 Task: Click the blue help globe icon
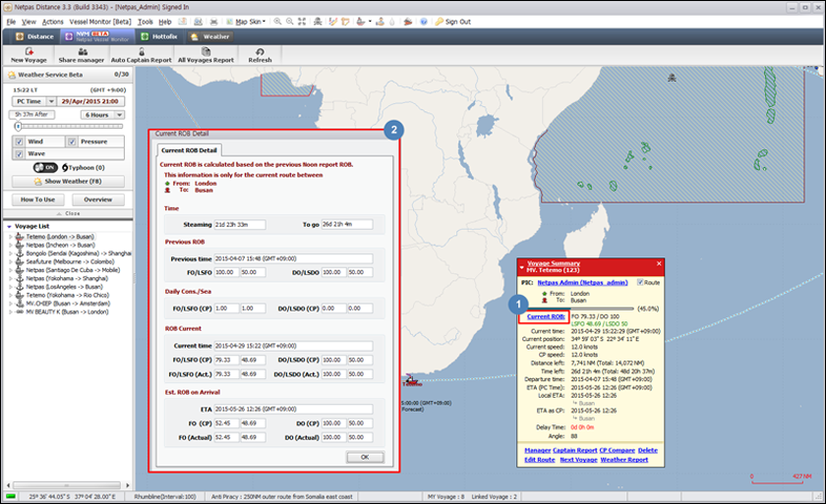click(424, 22)
